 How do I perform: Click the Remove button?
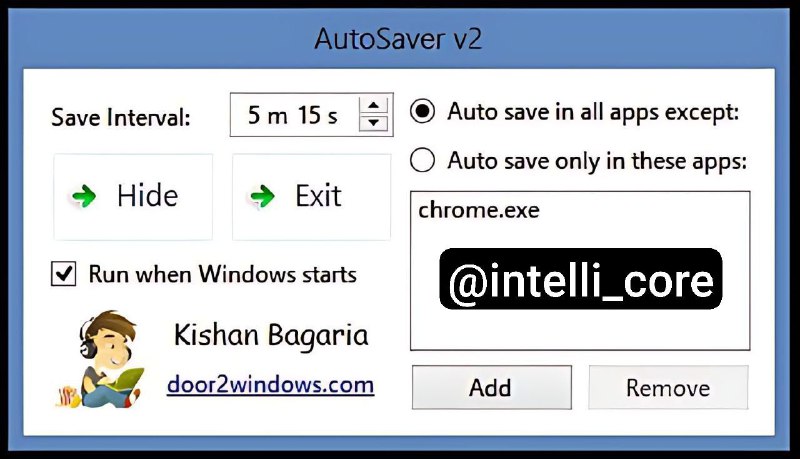pos(668,387)
